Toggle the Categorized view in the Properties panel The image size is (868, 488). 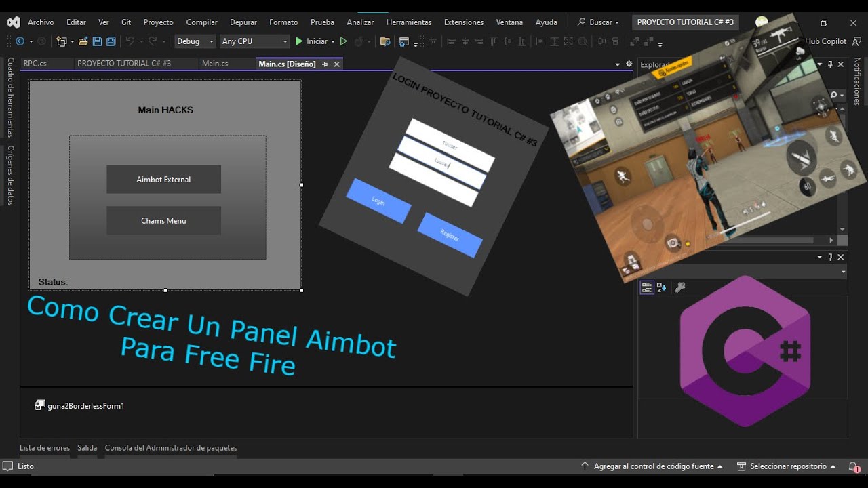click(x=647, y=287)
